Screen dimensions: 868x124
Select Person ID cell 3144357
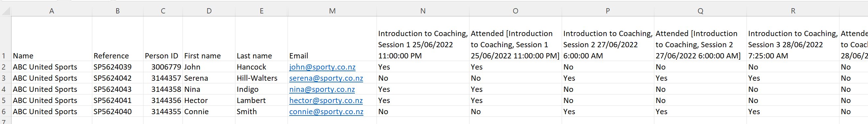click(x=163, y=78)
